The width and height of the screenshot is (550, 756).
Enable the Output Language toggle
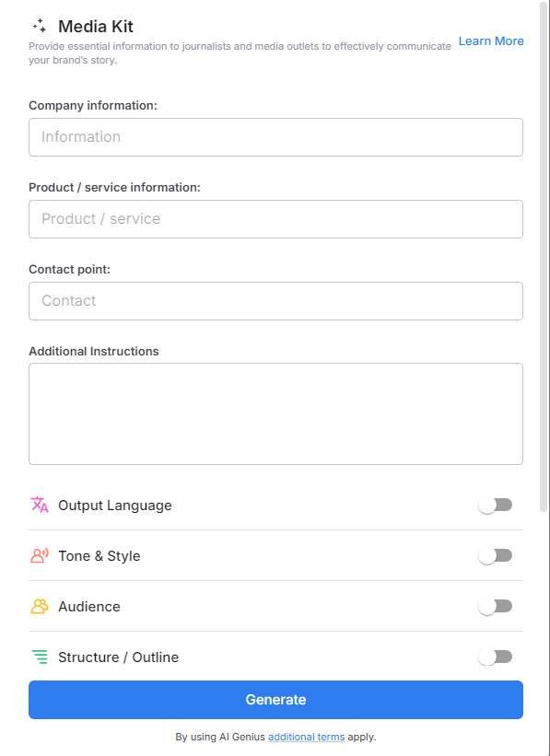click(495, 505)
